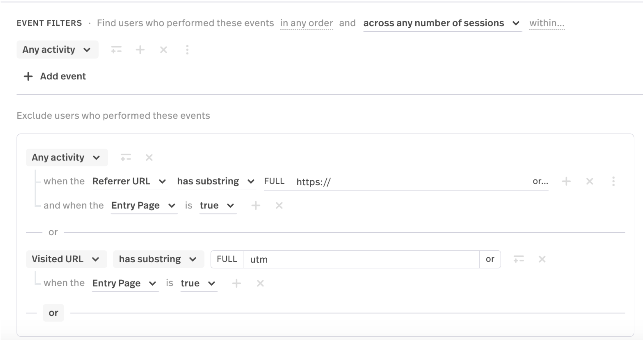This screenshot has height=340, width=644.
Task: Delete the Referrer URL condition
Action: (x=590, y=181)
